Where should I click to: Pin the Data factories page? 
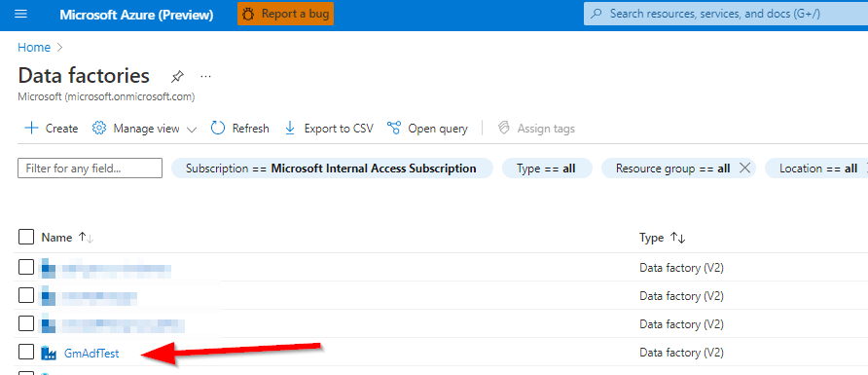pos(177,76)
